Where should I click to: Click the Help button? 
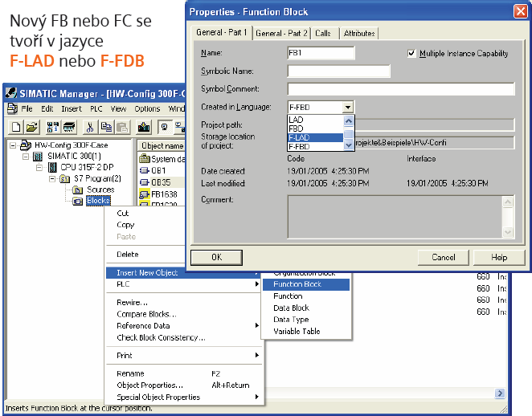pyautogui.click(x=499, y=257)
